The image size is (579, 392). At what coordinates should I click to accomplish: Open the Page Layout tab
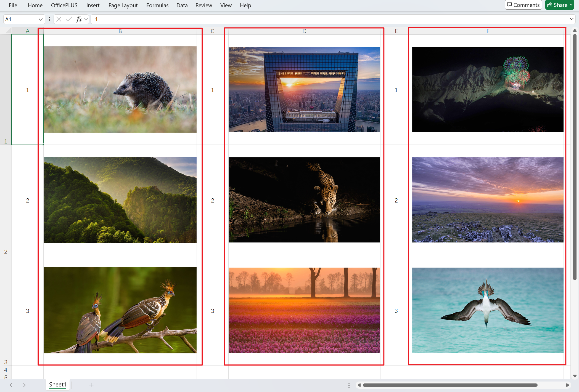click(x=123, y=5)
